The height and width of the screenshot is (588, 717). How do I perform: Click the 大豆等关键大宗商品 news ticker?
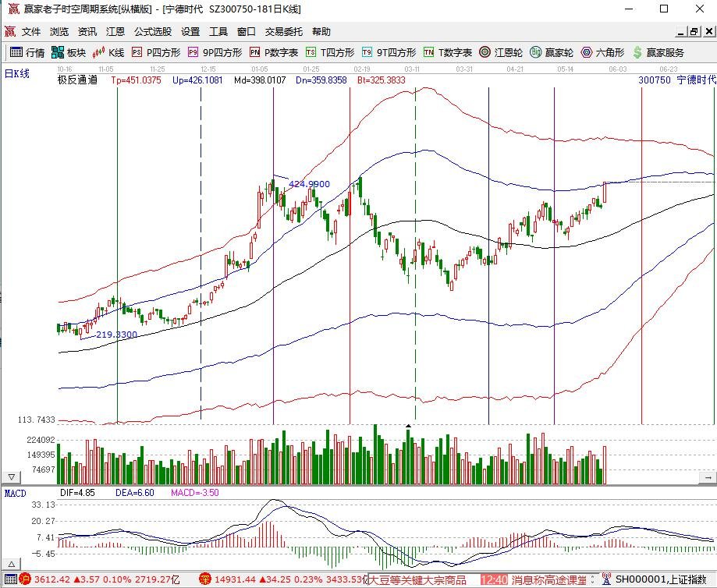click(x=417, y=579)
